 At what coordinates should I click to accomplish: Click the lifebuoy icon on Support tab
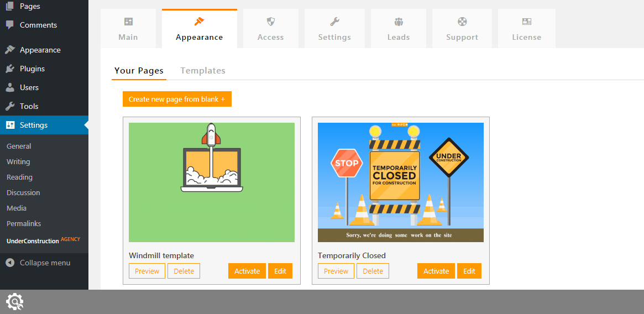click(462, 22)
